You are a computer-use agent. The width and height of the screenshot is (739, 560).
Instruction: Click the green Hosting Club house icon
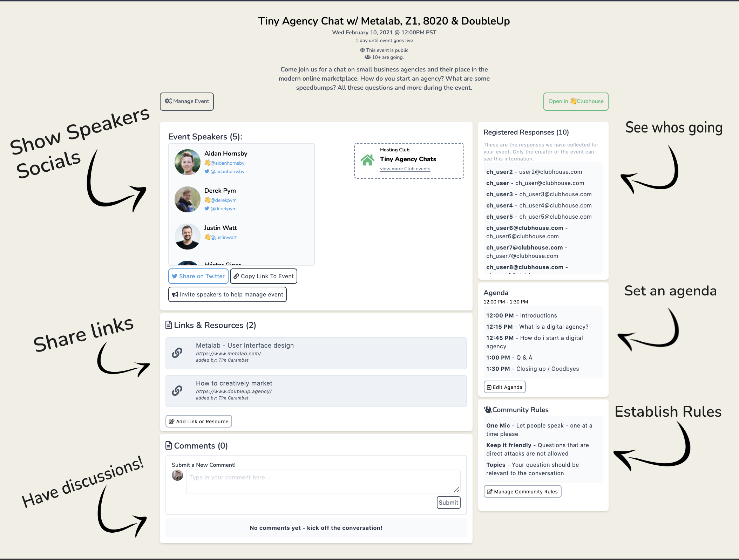367,160
